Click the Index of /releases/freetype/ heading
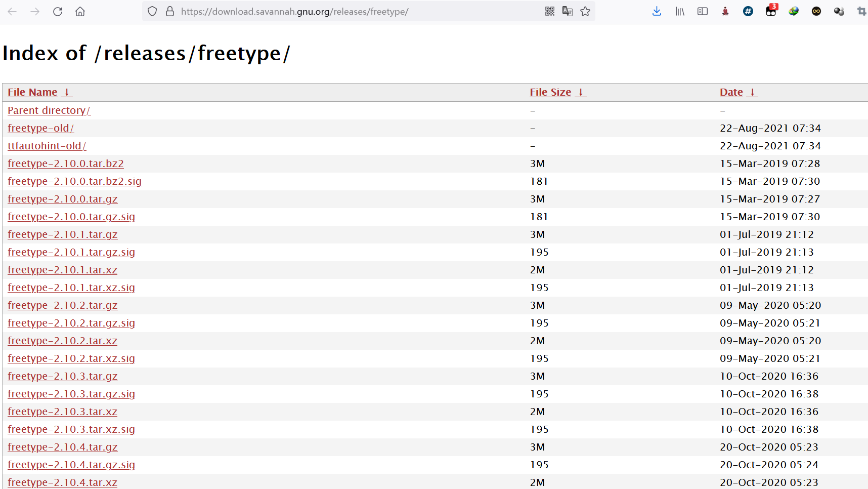The image size is (868, 489). [x=147, y=53]
